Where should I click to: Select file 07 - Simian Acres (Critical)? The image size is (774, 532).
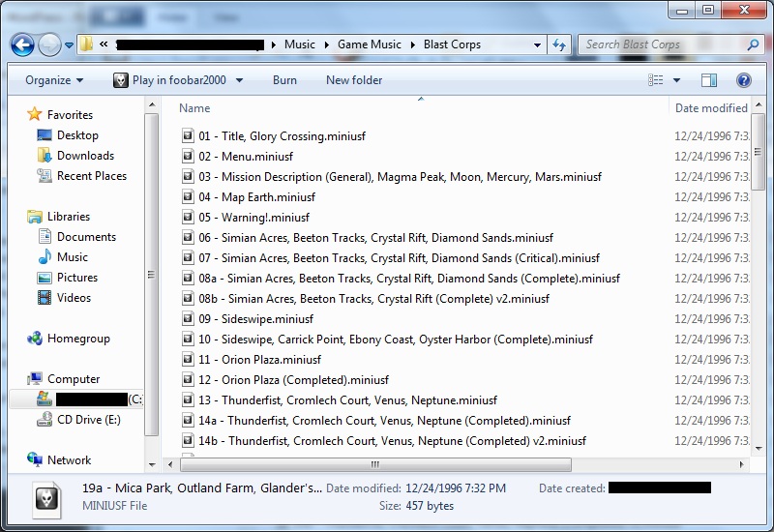[399, 258]
